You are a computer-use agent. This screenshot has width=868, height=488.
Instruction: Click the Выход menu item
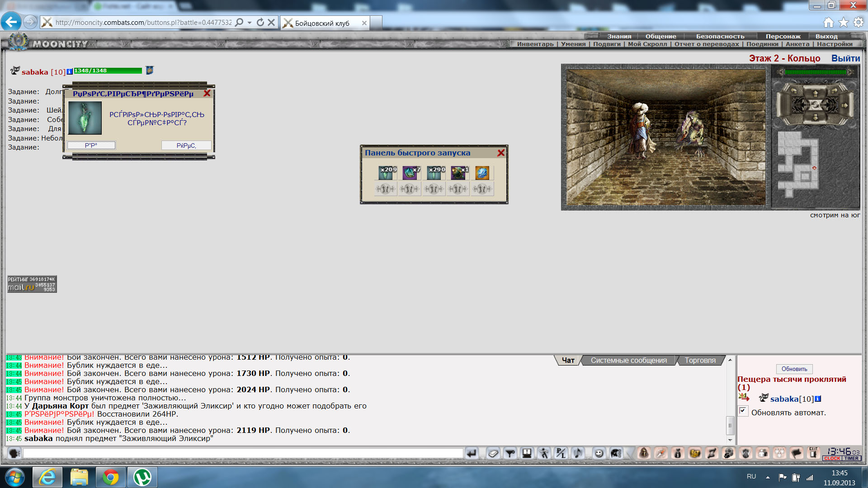826,36
